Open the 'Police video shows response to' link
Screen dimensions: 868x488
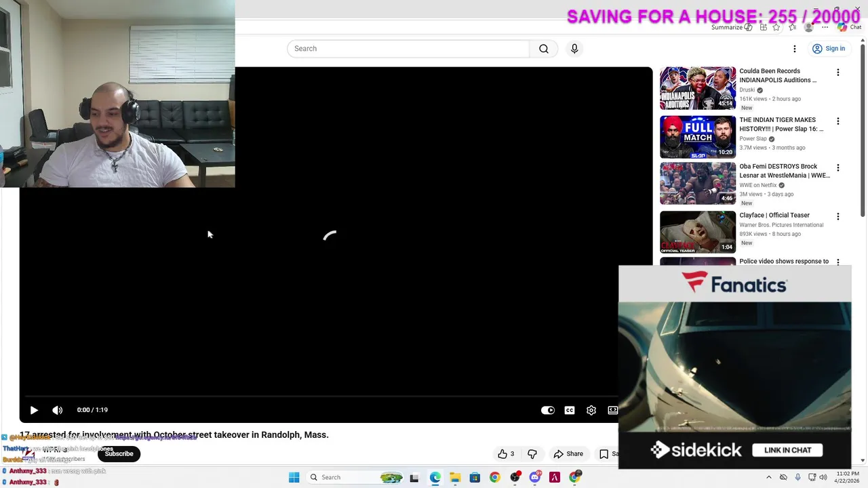(784, 262)
